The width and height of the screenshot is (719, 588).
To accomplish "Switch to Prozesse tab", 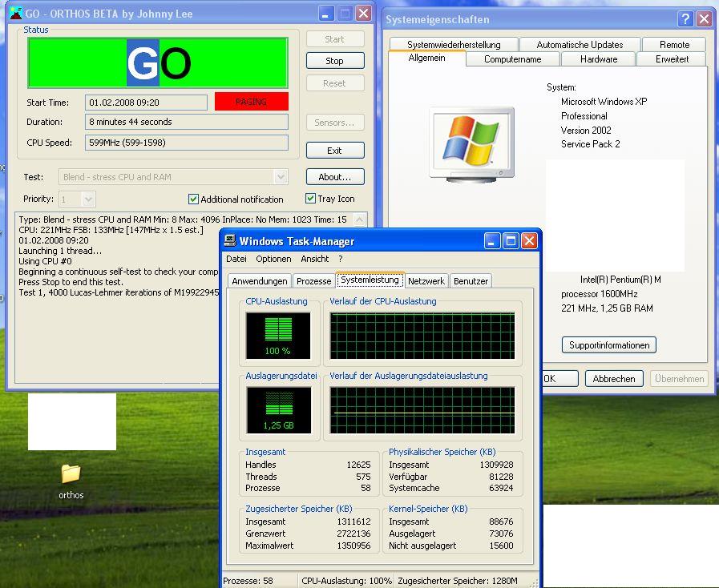I will pos(313,281).
